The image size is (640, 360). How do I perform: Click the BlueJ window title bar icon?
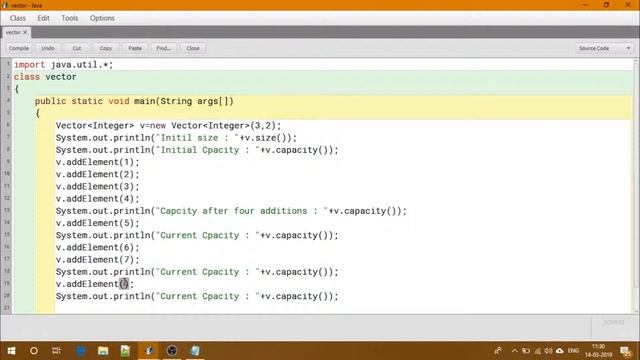click(x=5, y=5)
